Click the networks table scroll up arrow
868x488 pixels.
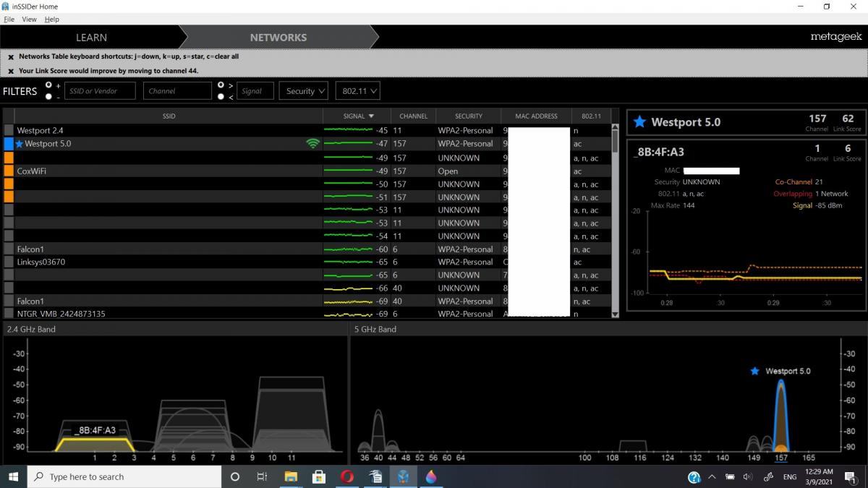(615, 129)
